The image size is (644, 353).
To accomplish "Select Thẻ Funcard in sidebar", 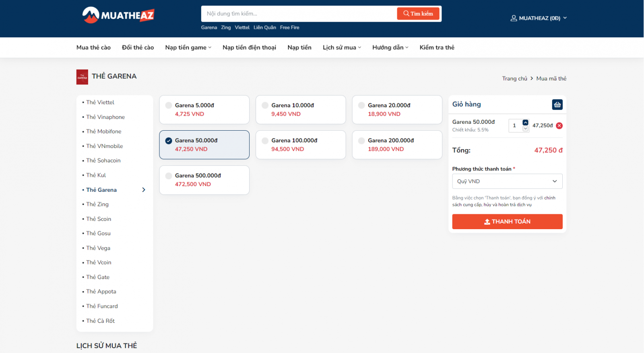I will click(102, 306).
